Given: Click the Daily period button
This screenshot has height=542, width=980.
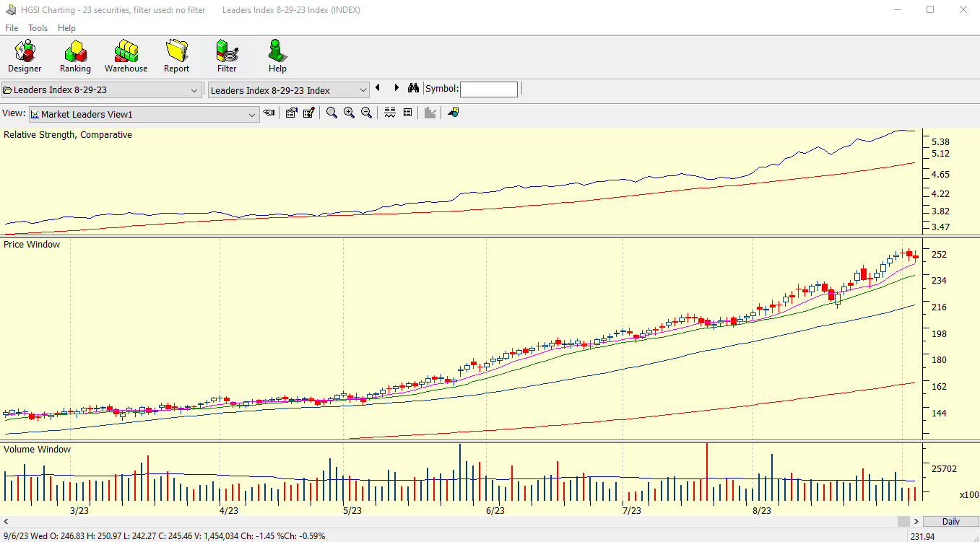Looking at the screenshot, I should pos(951,521).
